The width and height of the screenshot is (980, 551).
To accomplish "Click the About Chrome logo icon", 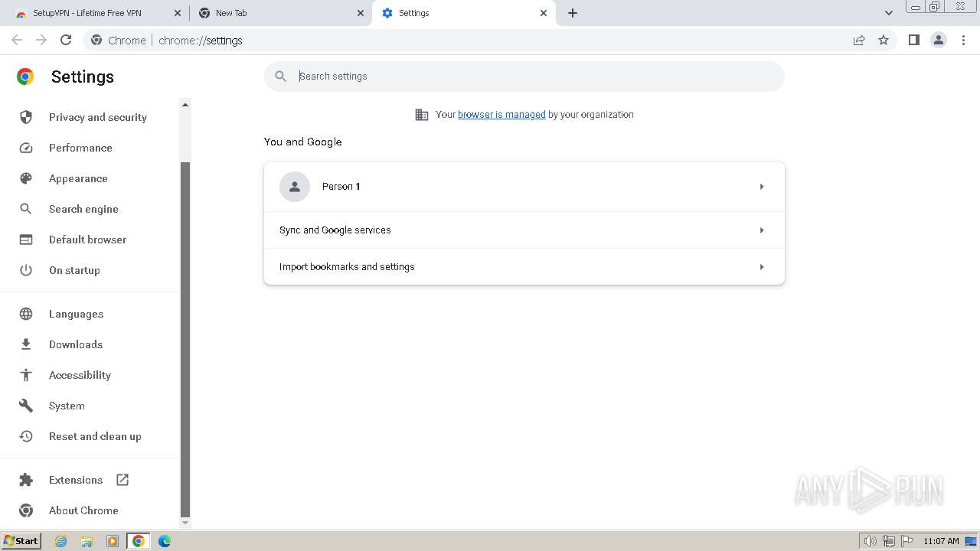I will click(26, 510).
